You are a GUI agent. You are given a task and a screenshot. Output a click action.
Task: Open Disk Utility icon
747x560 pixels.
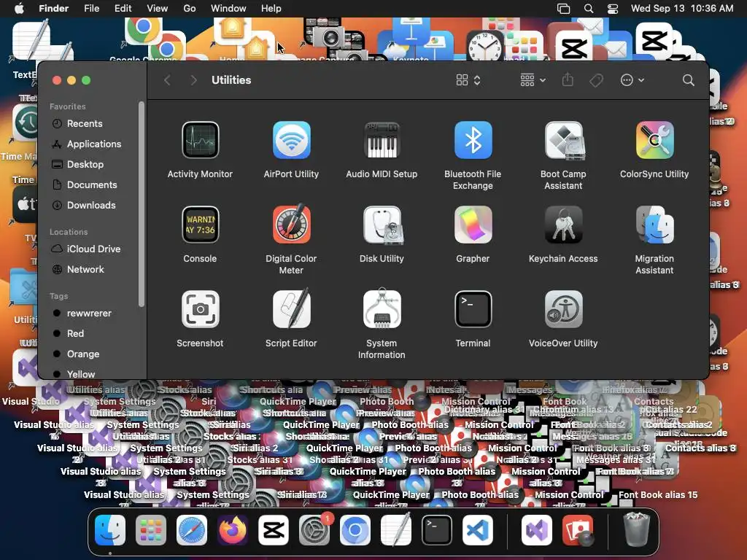(382, 225)
